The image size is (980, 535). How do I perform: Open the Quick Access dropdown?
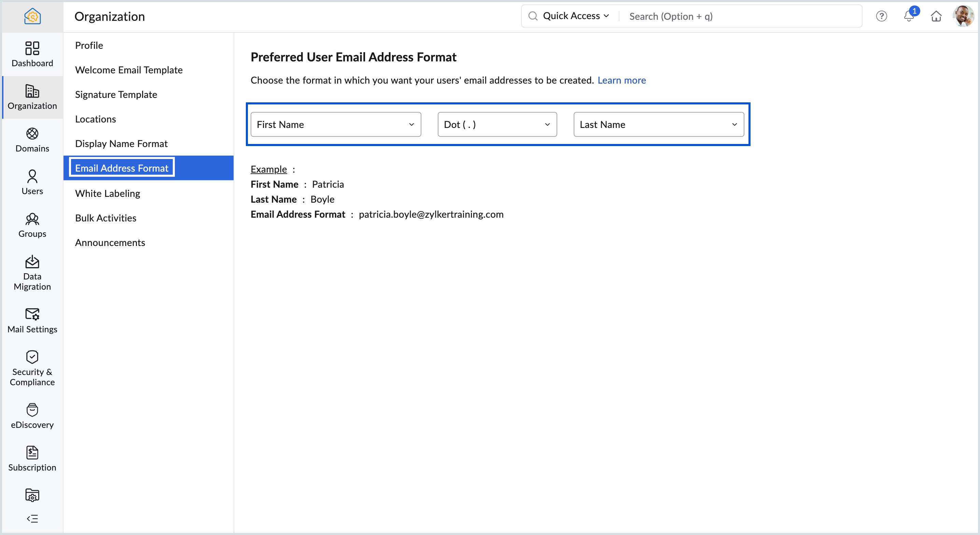(576, 16)
